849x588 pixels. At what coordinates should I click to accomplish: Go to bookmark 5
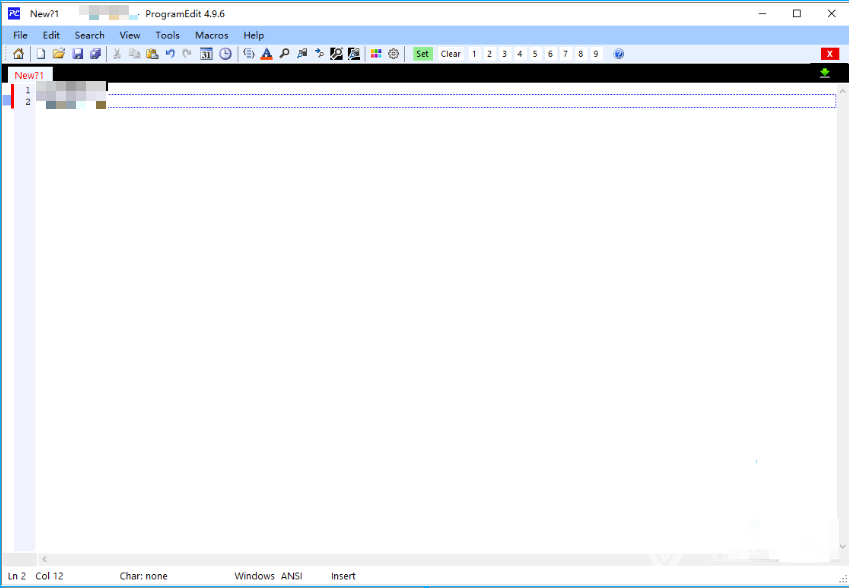point(535,54)
